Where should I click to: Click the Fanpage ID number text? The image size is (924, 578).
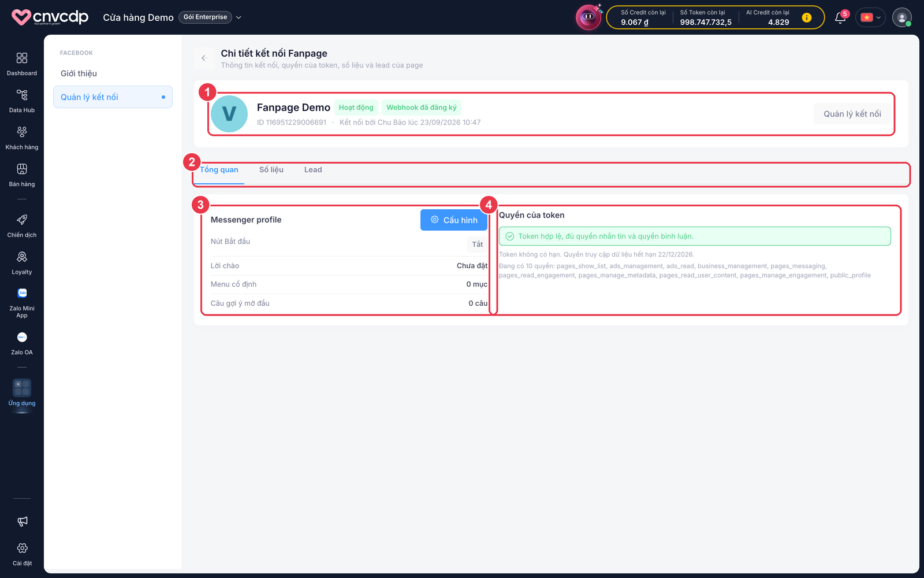click(292, 123)
